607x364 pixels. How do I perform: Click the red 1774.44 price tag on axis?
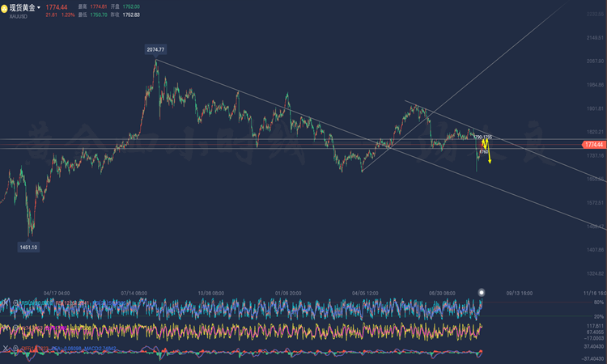(593, 145)
